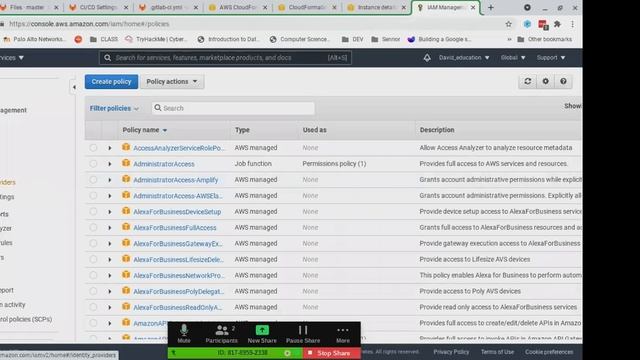Click the address bar URL

[89, 24]
